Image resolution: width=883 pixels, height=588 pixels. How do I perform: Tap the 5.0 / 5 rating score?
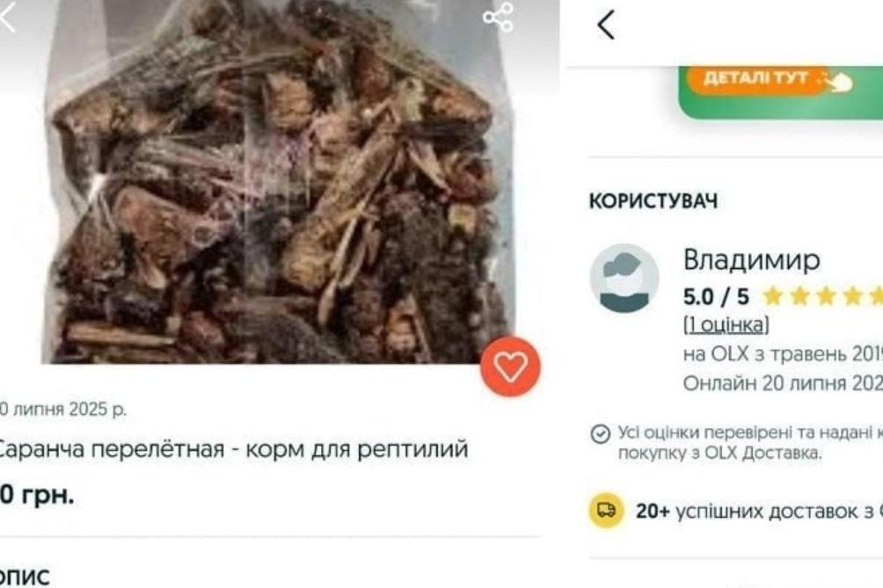tap(716, 296)
